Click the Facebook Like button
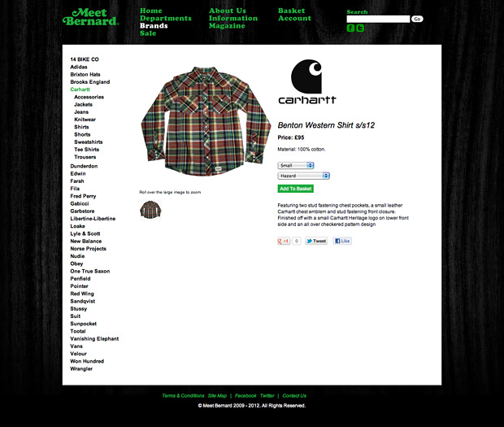The width and height of the screenshot is (504, 427). click(342, 241)
